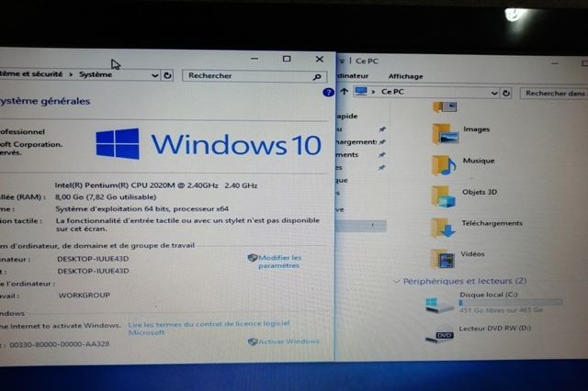This screenshot has height=391, width=588.
Task: Click the Système d'exploitation 64 bits text
Action: point(141,208)
